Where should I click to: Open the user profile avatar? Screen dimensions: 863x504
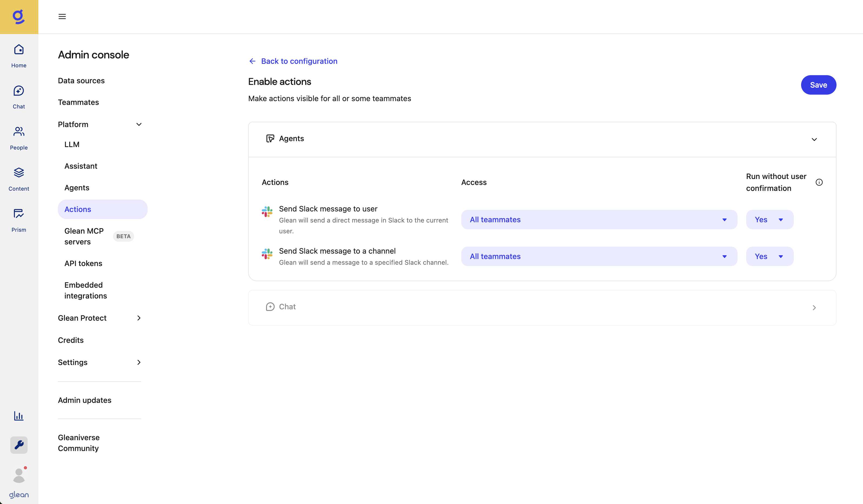(19, 475)
